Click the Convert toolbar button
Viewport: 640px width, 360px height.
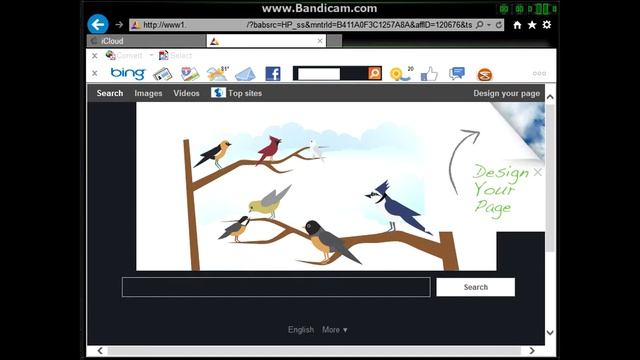(x=124, y=55)
